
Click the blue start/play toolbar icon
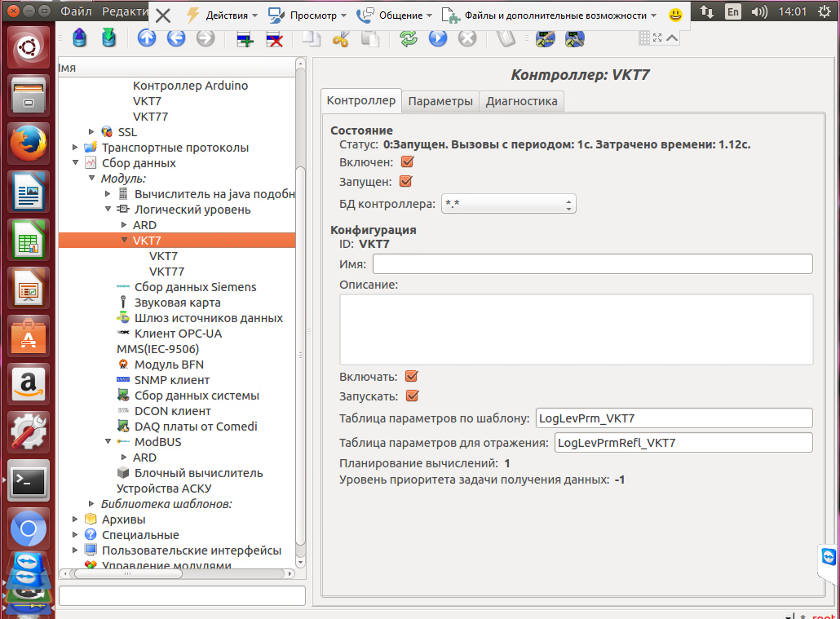438,38
